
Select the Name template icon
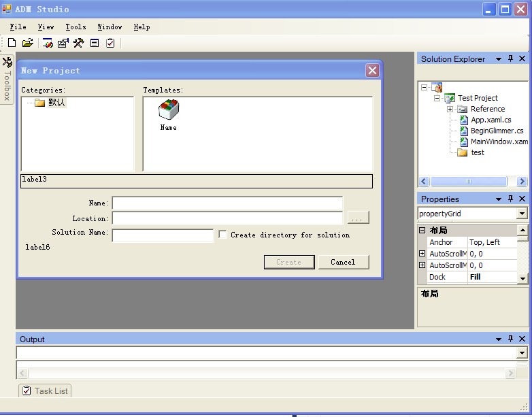pyautogui.click(x=168, y=115)
